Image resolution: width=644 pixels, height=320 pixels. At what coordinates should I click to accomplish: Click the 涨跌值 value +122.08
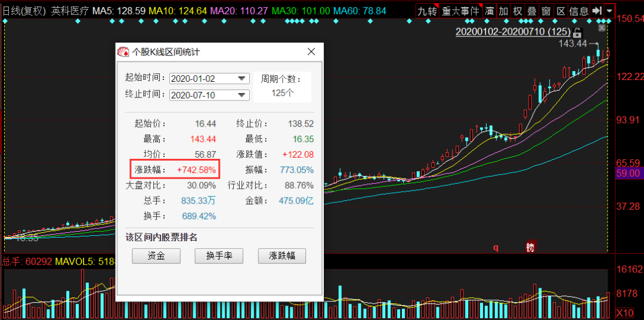[298, 155]
